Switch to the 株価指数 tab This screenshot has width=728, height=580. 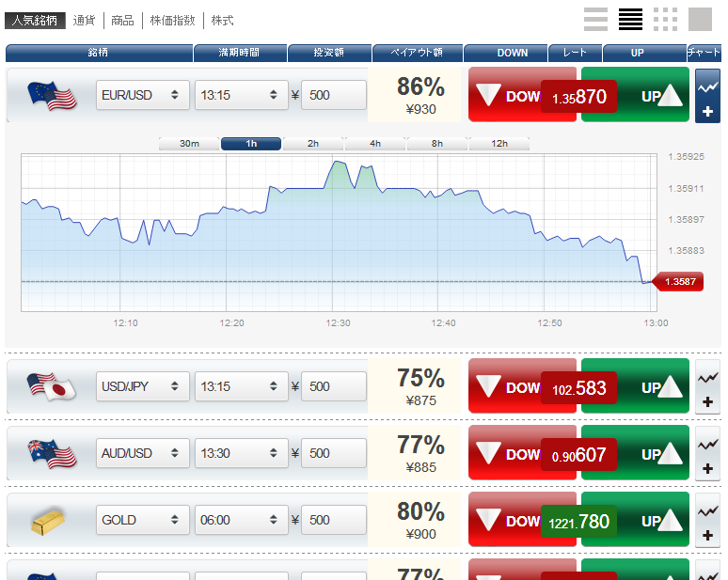(x=173, y=21)
